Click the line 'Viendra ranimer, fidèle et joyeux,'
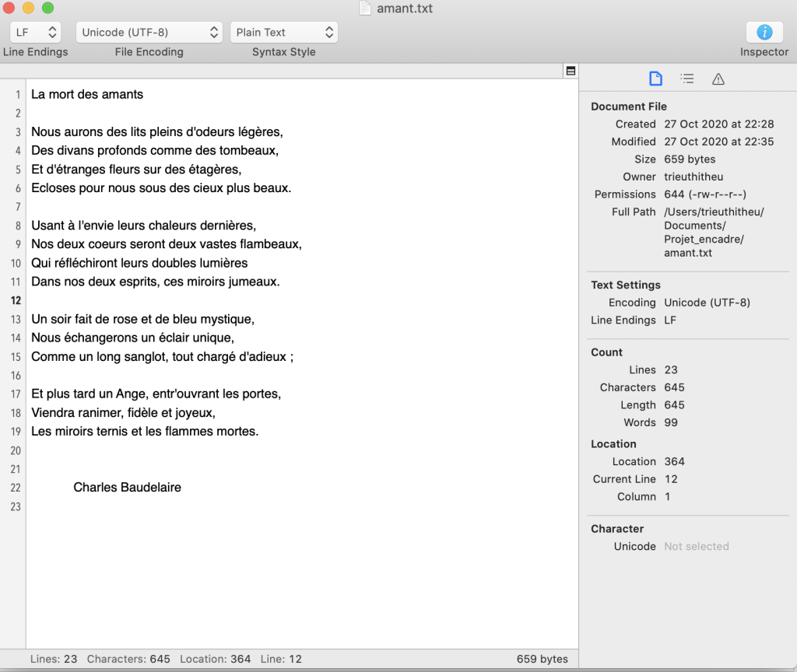Image resolution: width=797 pixels, height=672 pixels. pos(124,413)
